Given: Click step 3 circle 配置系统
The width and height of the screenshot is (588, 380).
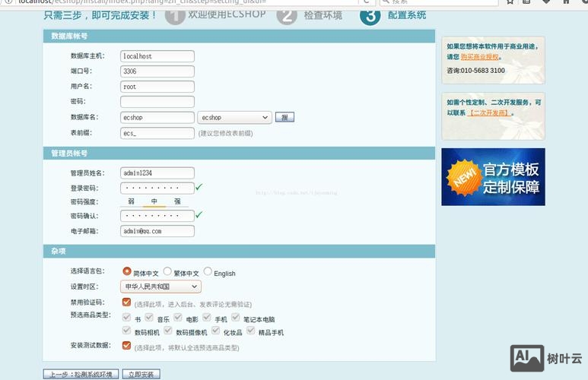Looking at the screenshot, I should [370, 16].
